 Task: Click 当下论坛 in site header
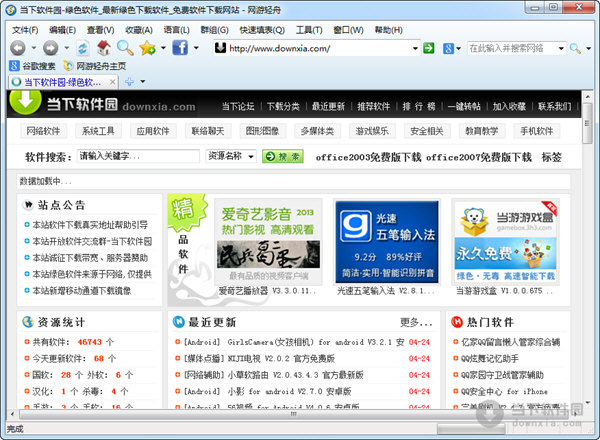coord(238,106)
